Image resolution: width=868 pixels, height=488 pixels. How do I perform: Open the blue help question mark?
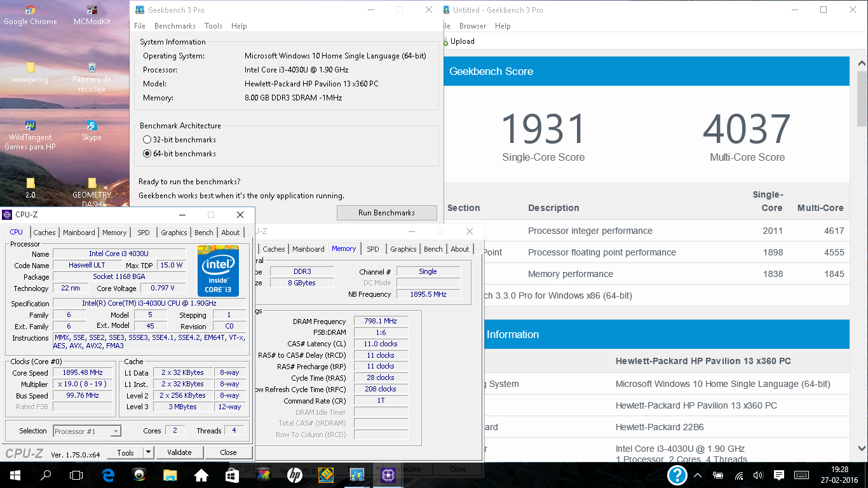coord(677,475)
